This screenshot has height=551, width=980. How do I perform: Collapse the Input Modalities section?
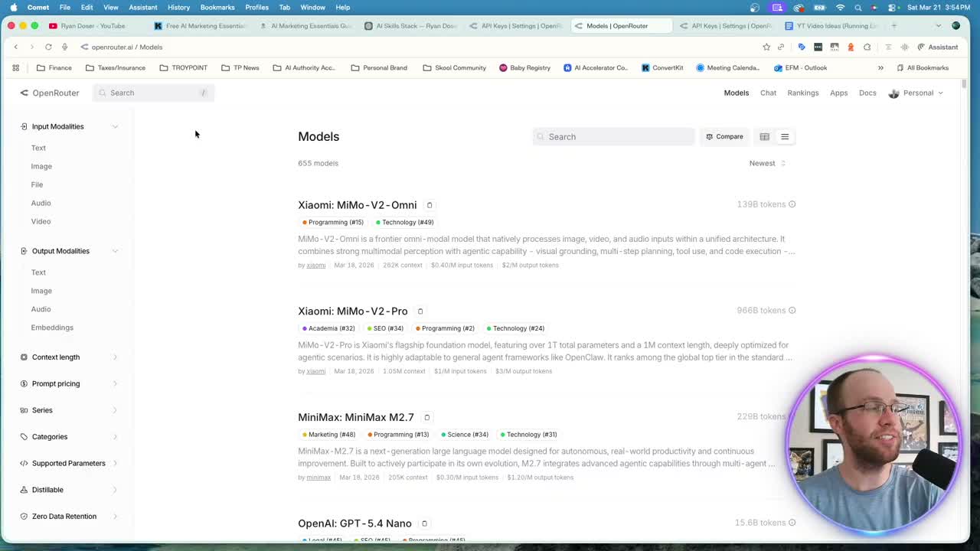(69, 126)
